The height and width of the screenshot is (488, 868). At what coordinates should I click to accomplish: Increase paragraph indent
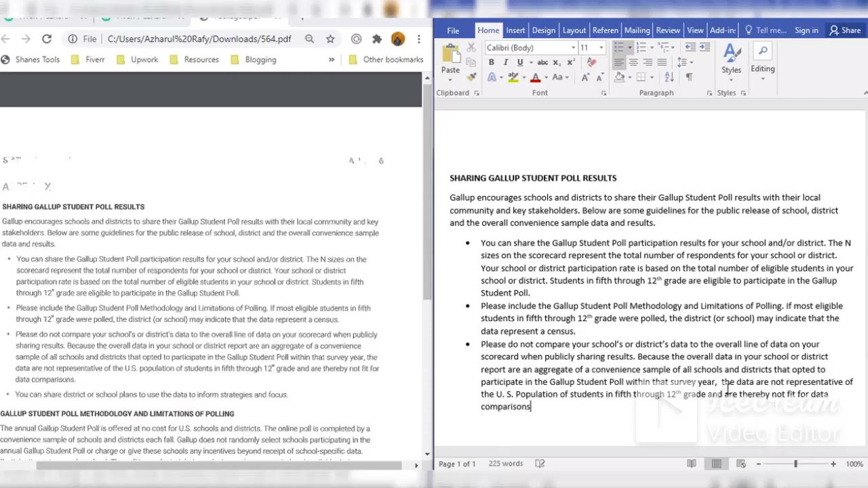pos(705,47)
